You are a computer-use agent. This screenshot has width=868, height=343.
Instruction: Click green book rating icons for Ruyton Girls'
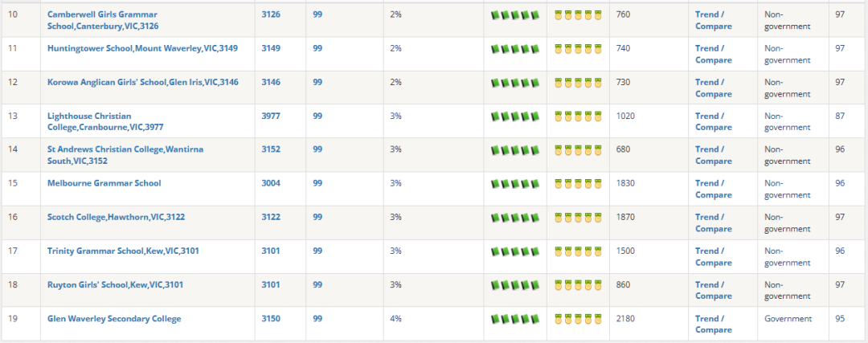click(515, 285)
